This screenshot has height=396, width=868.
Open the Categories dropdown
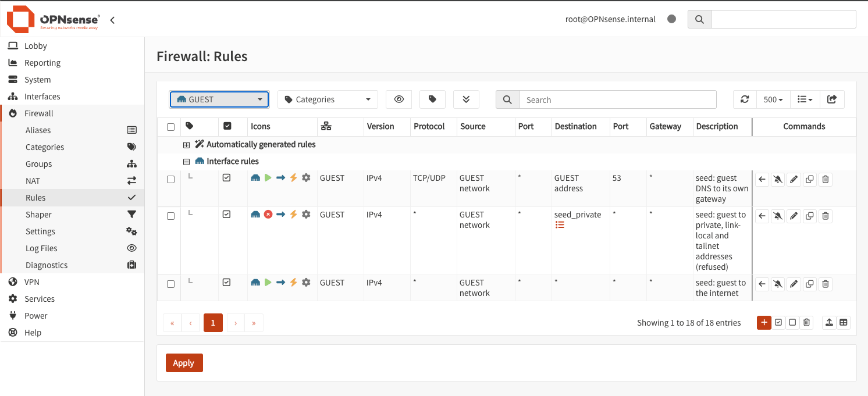tap(328, 99)
